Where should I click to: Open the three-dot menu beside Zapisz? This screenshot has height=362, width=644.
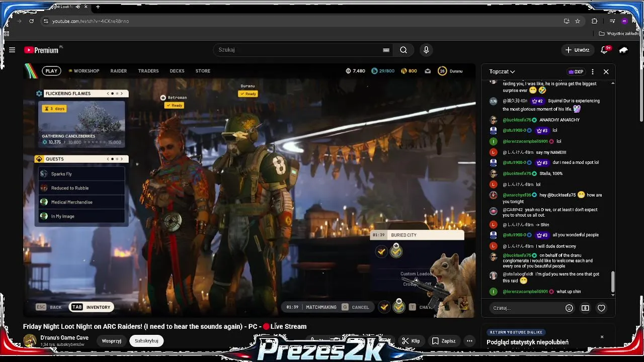point(469,341)
